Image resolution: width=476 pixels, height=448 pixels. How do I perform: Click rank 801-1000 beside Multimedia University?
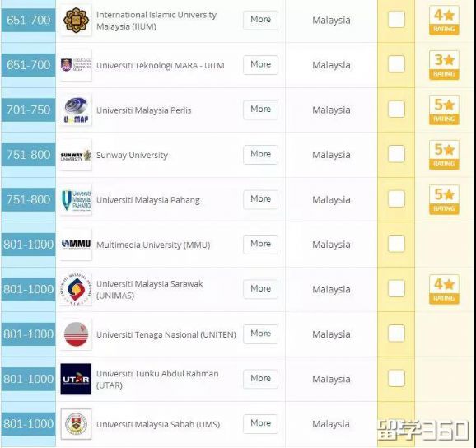[x=28, y=245]
